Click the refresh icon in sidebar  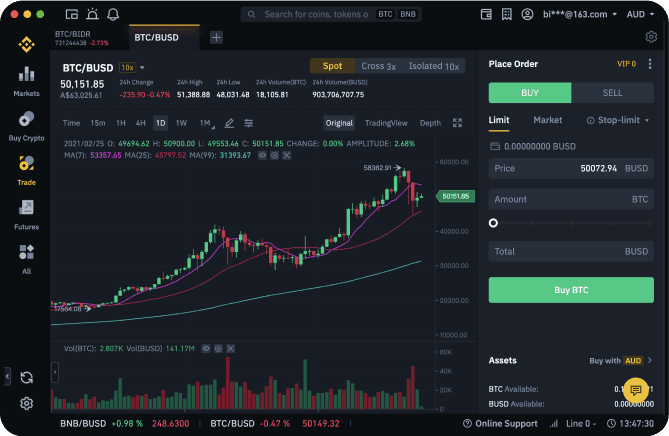(27, 377)
